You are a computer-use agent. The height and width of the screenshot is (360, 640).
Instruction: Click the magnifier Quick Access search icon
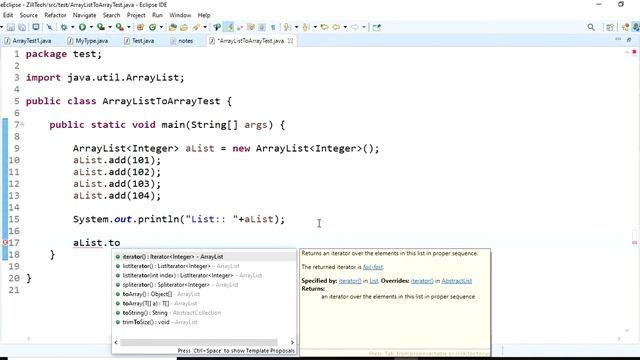click(x=591, y=27)
